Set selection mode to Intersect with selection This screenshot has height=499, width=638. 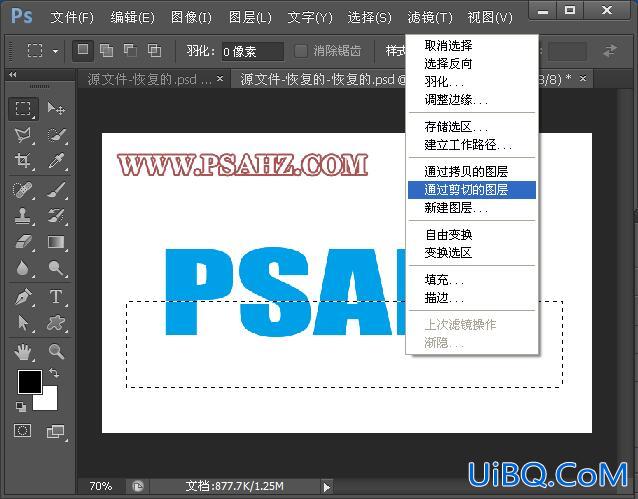click(155, 50)
